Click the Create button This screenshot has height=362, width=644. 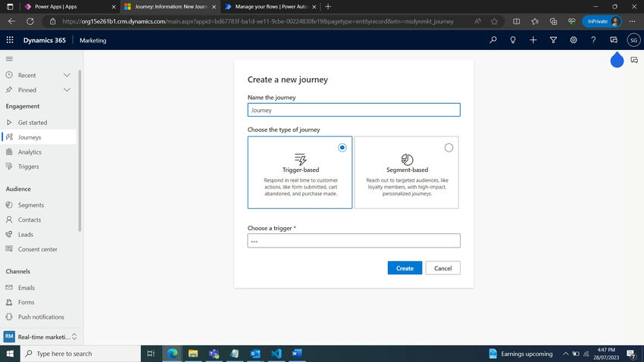coord(405,268)
